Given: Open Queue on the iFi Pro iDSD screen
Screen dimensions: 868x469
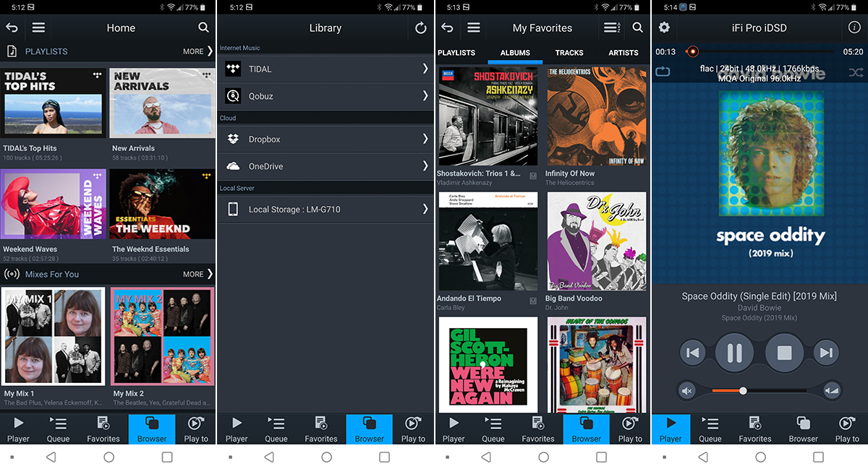Looking at the screenshot, I should click(710, 429).
